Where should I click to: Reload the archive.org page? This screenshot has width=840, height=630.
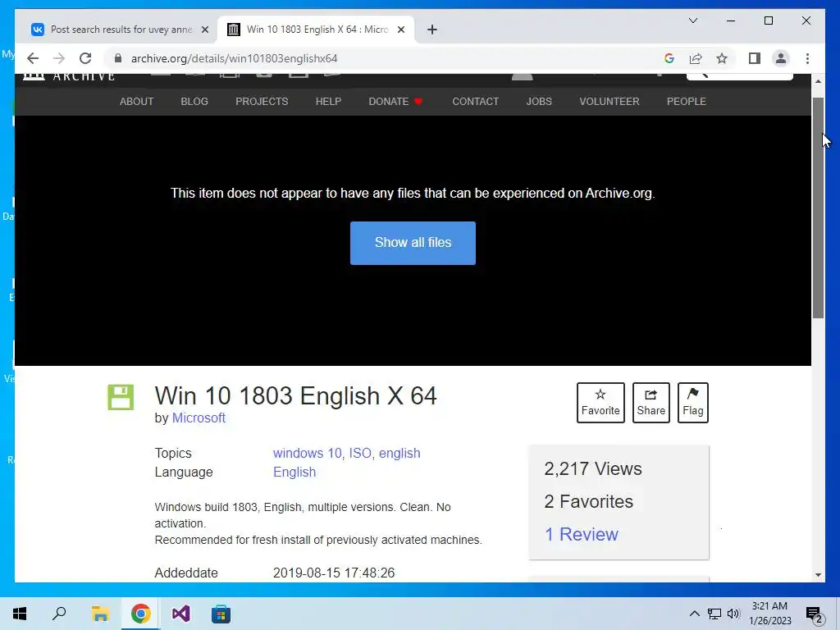85,58
